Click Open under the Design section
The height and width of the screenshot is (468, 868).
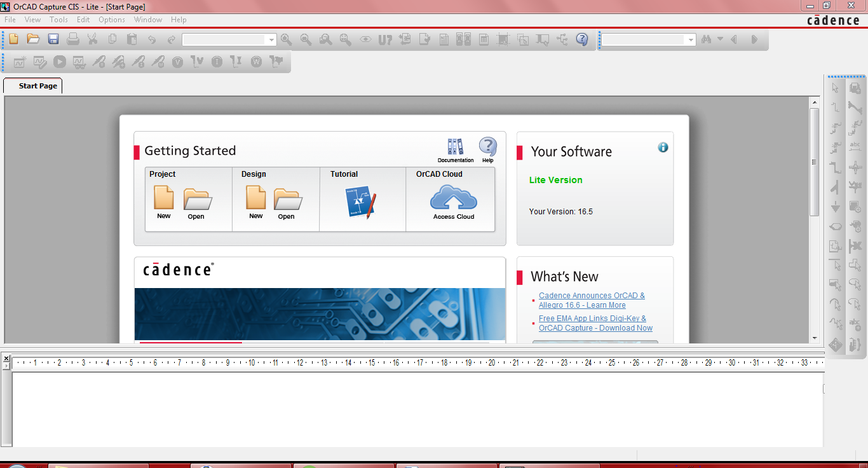[287, 203]
